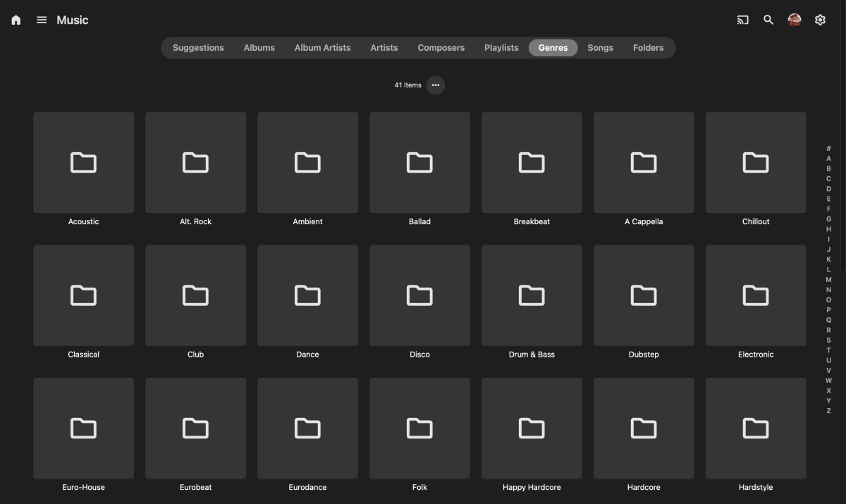Go to the Home icon
The width and height of the screenshot is (846, 504).
tap(16, 20)
